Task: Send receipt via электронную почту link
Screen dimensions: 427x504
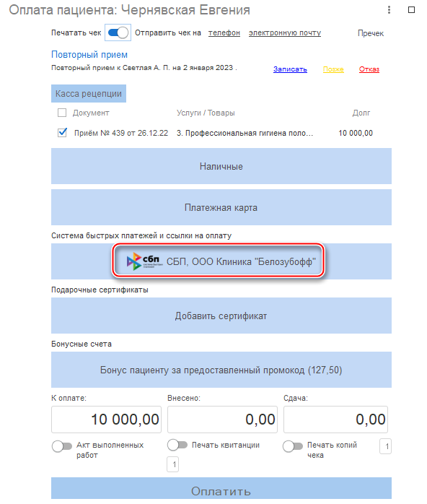Action: tap(285, 32)
